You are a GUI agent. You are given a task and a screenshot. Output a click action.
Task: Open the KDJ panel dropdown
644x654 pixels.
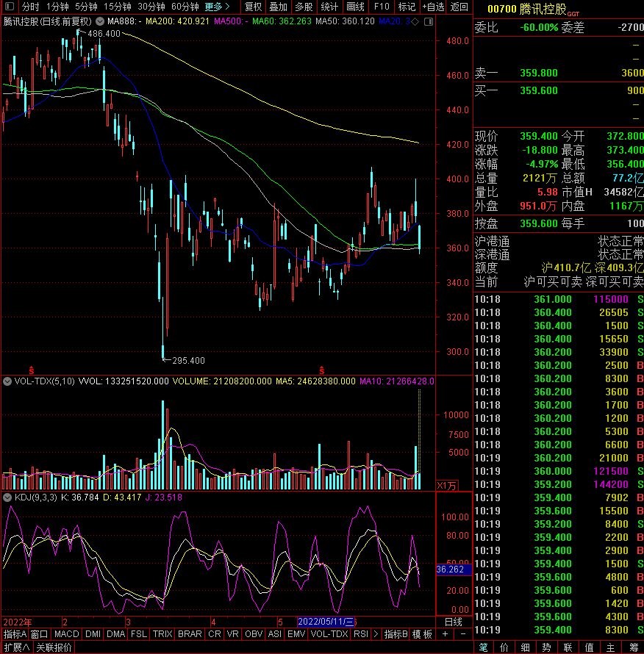click(x=7, y=497)
